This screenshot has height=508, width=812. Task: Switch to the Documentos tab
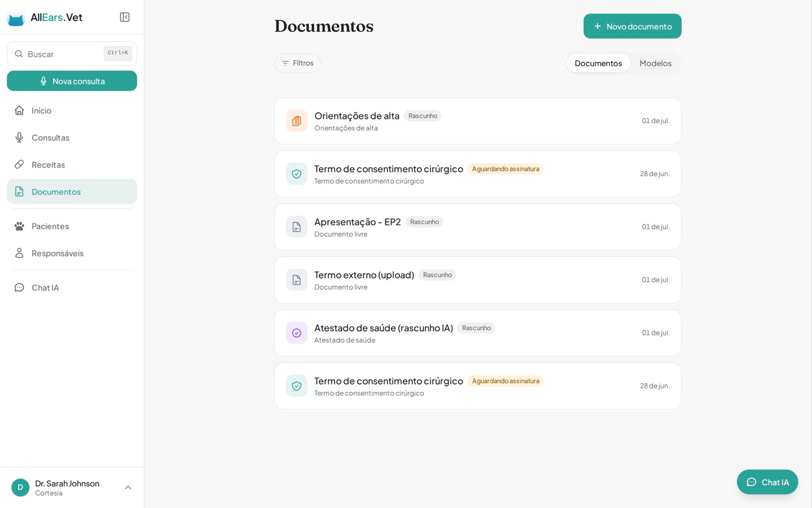pos(598,63)
